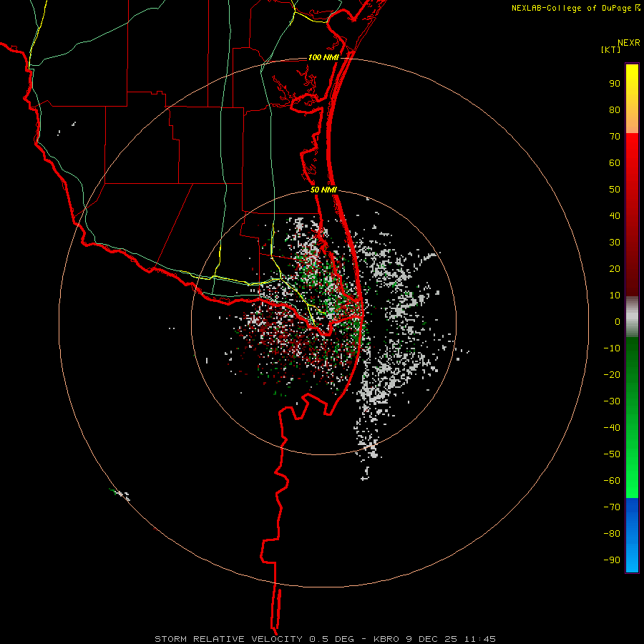
Task: Click the gray zero-velocity segment of the color bar
Action: click(632, 317)
